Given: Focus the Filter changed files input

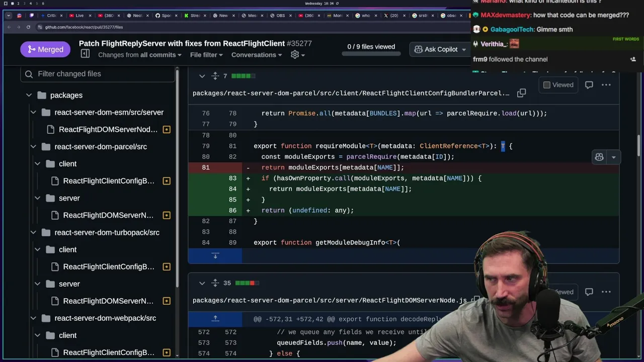Looking at the screenshot, I should coord(98,74).
